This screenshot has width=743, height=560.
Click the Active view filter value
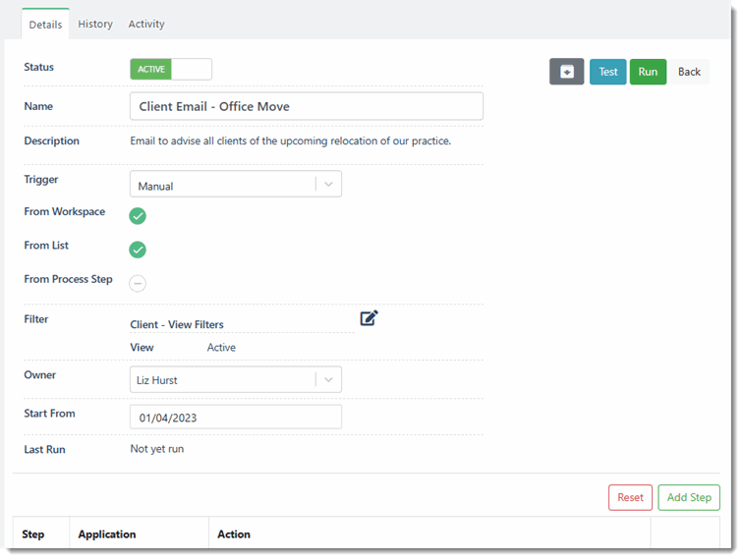tap(221, 347)
